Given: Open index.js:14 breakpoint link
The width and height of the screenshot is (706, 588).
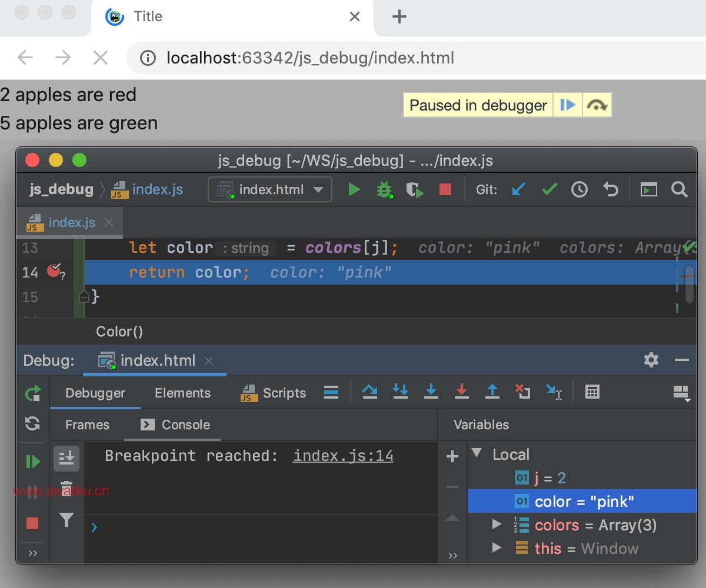Looking at the screenshot, I should coord(343,456).
